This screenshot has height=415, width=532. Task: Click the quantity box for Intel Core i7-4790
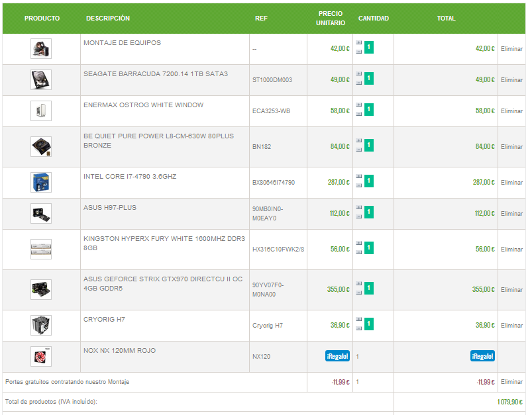coord(369,181)
